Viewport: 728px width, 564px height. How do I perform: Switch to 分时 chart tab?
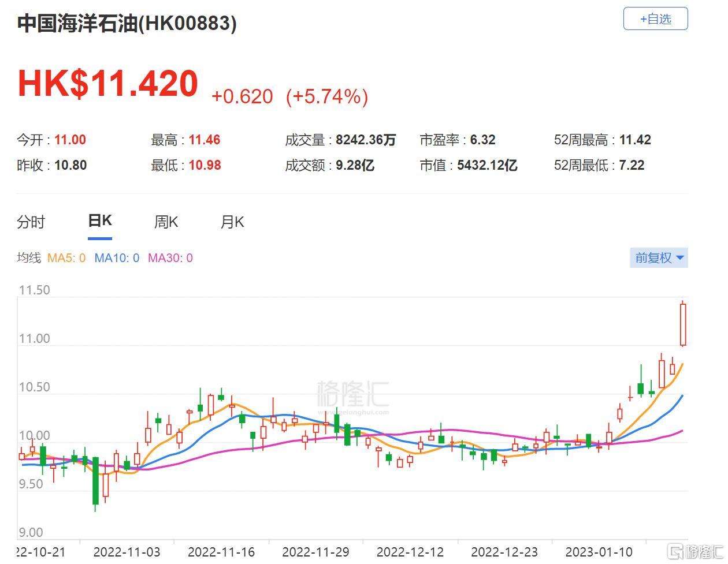click(31, 222)
